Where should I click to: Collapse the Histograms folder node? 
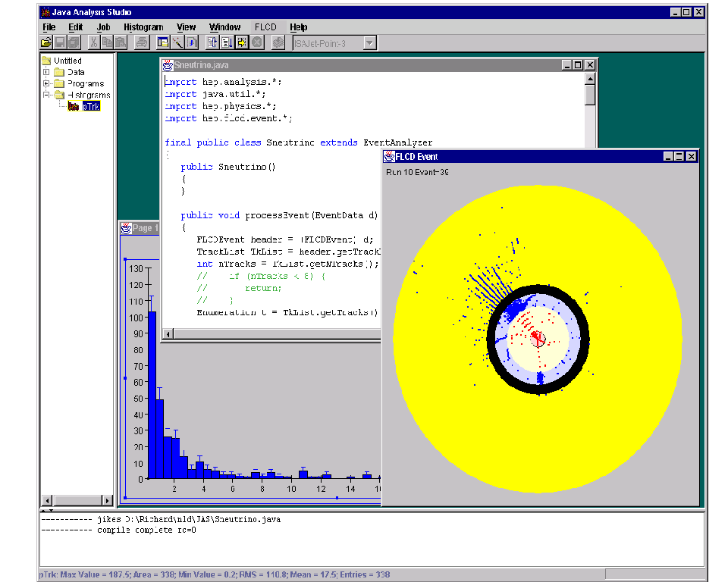[47, 95]
